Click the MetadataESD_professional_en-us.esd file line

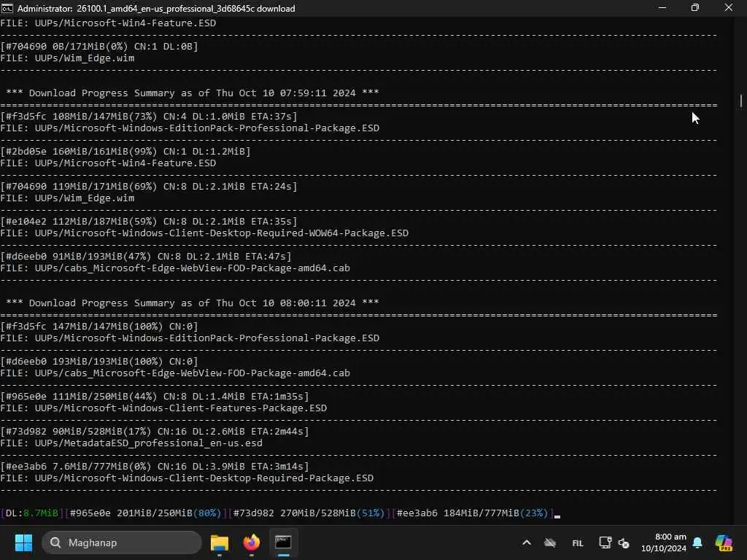pos(131,443)
